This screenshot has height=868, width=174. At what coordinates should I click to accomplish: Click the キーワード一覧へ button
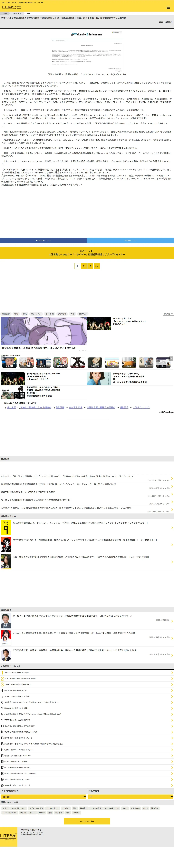[x=87, y=821]
